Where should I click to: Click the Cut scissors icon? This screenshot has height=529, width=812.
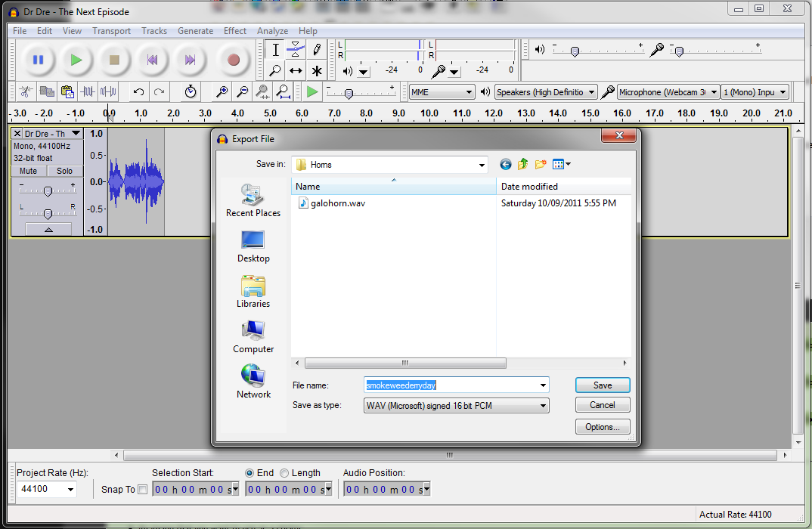26,92
